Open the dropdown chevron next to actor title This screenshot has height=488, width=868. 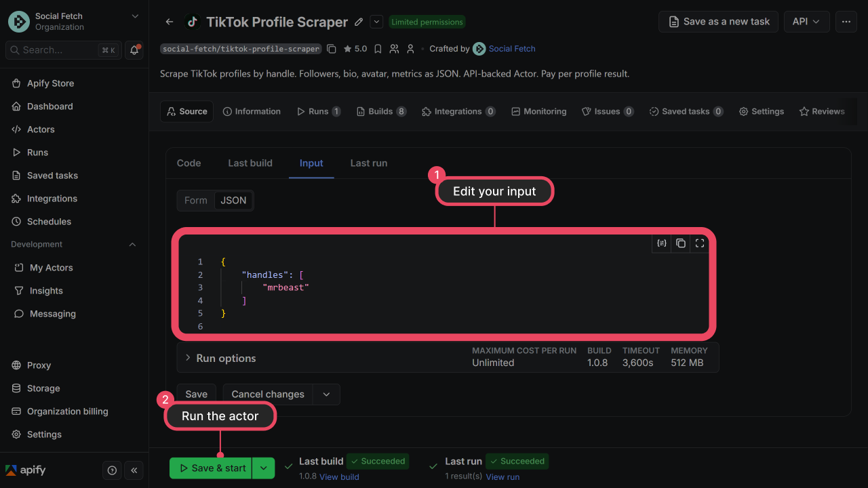click(x=376, y=22)
